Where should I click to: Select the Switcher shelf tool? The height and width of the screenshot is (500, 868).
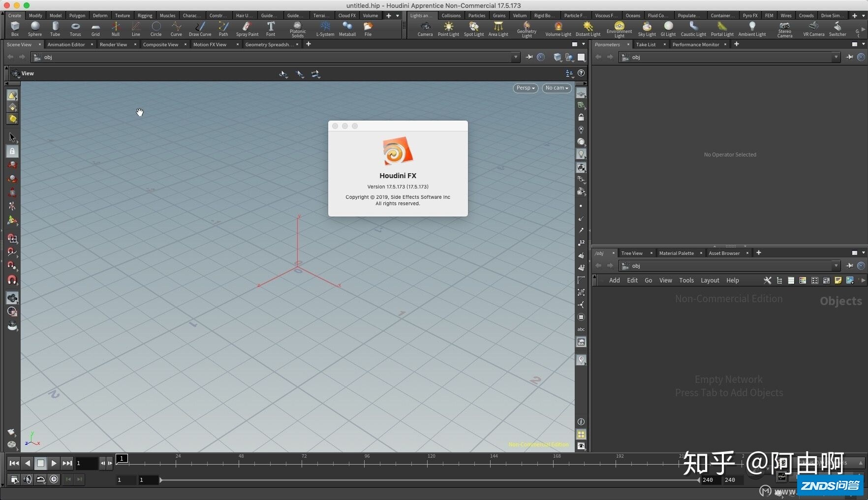coord(837,29)
